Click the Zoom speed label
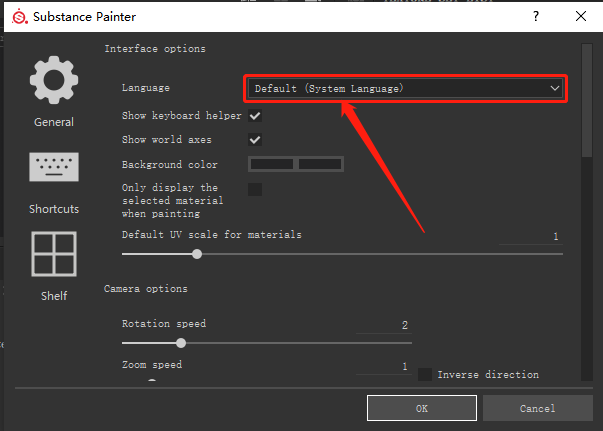The height and width of the screenshot is (431, 603). pos(152,364)
